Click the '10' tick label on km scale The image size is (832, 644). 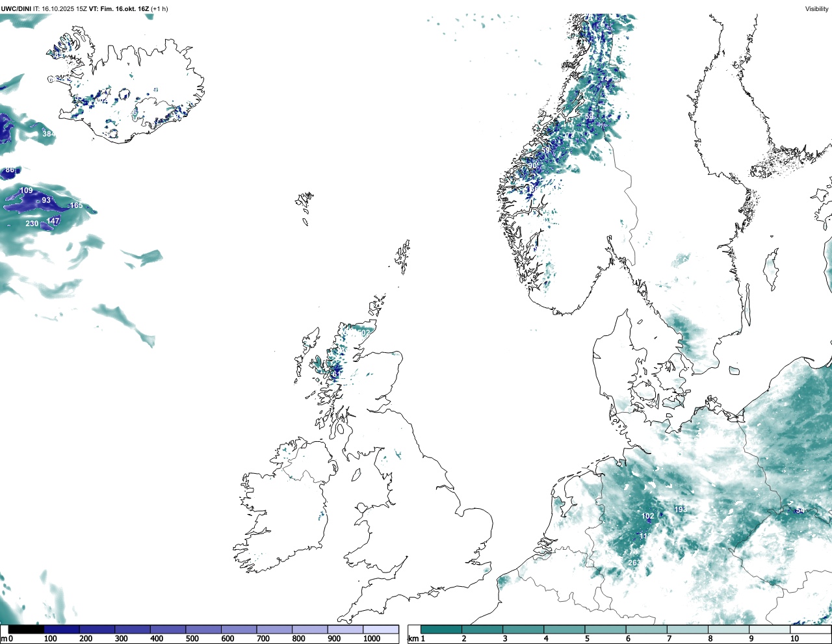[794, 639]
